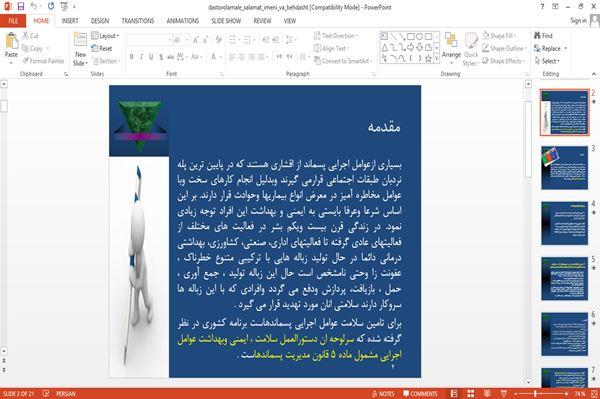Set right-to-left text direction icon
This screenshot has width=600, height=399.
point(289,57)
